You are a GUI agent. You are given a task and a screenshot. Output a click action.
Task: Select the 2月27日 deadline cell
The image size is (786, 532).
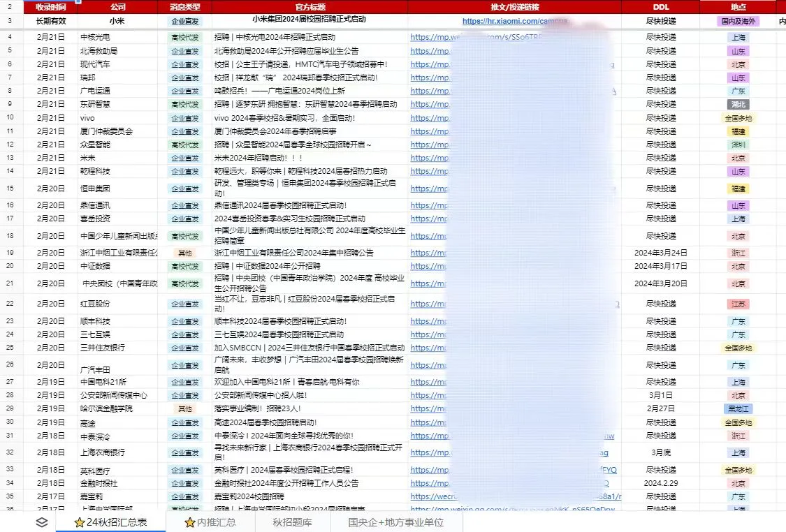[661, 408]
